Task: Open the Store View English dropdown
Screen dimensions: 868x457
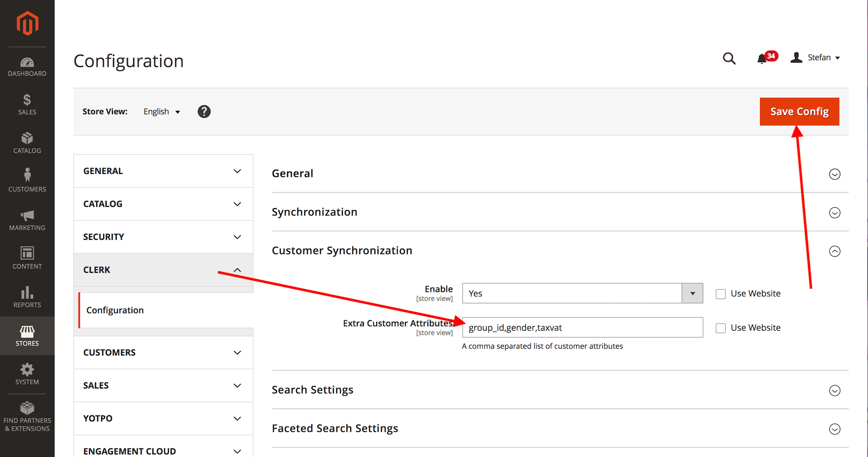Action: click(161, 112)
